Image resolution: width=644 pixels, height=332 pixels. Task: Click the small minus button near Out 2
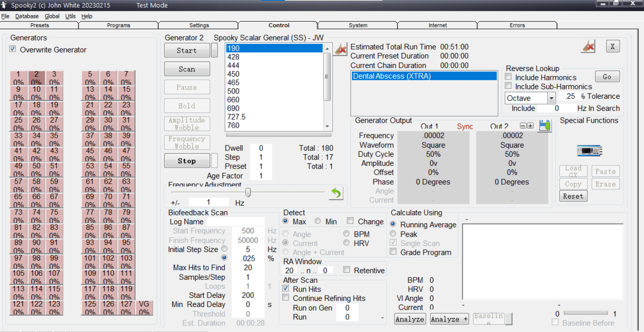coord(523,126)
